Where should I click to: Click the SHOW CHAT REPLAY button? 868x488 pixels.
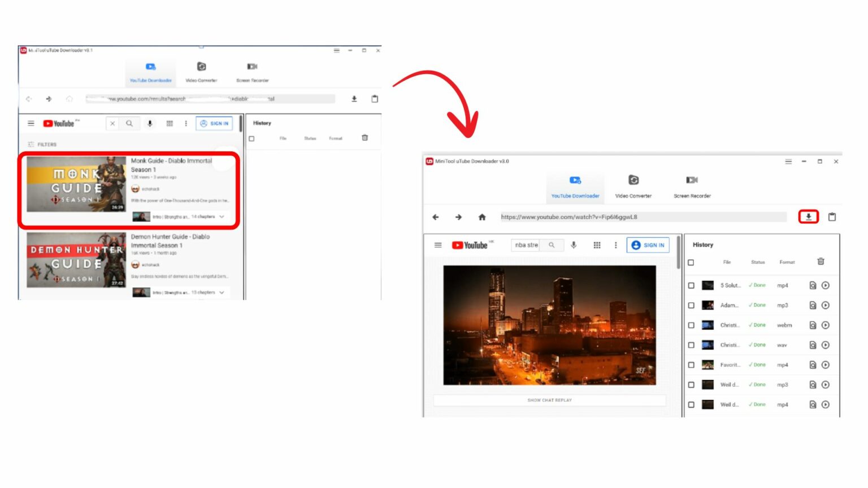(x=550, y=400)
